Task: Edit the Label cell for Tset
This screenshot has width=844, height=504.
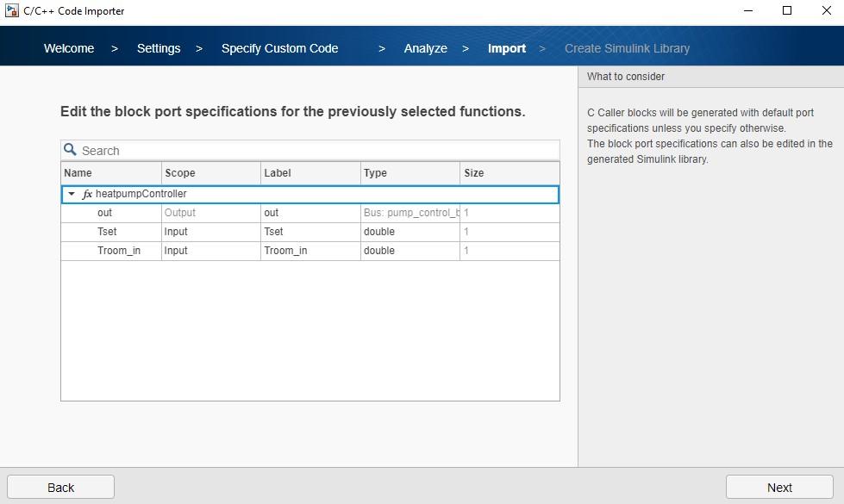Action: coord(310,232)
